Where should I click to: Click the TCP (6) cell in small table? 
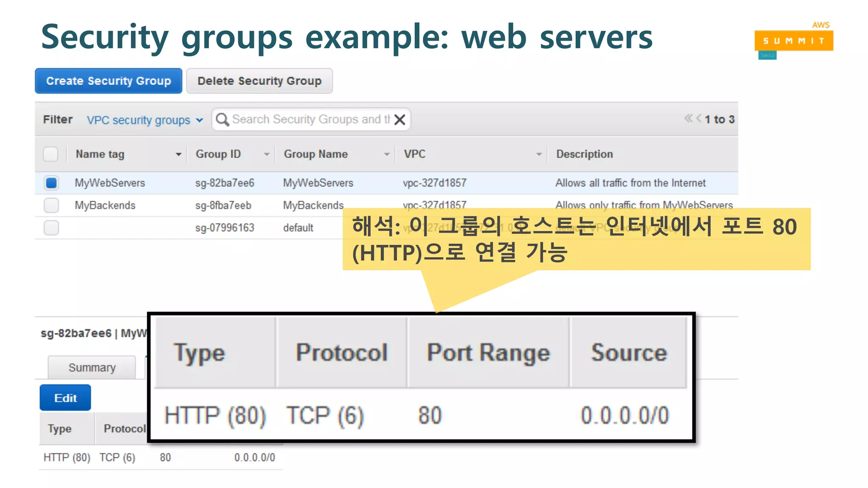[117, 458]
